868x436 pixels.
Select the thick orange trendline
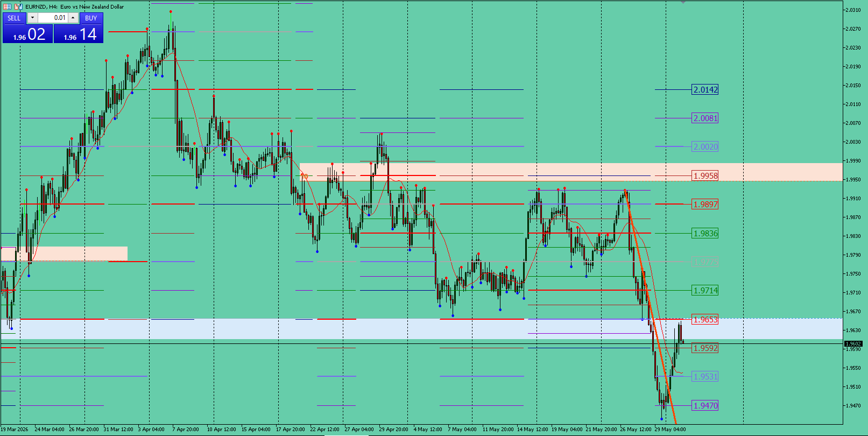tap(650, 307)
